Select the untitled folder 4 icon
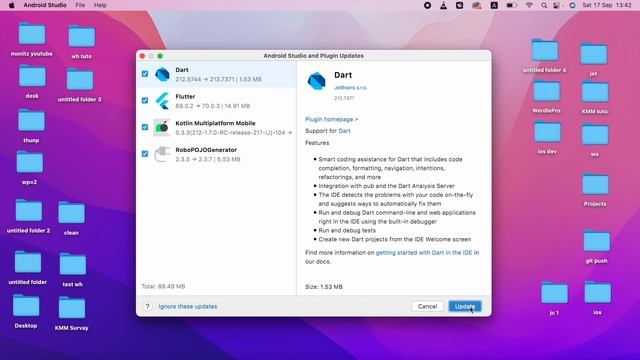The image size is (640, 360). click(x=545, y=51)
